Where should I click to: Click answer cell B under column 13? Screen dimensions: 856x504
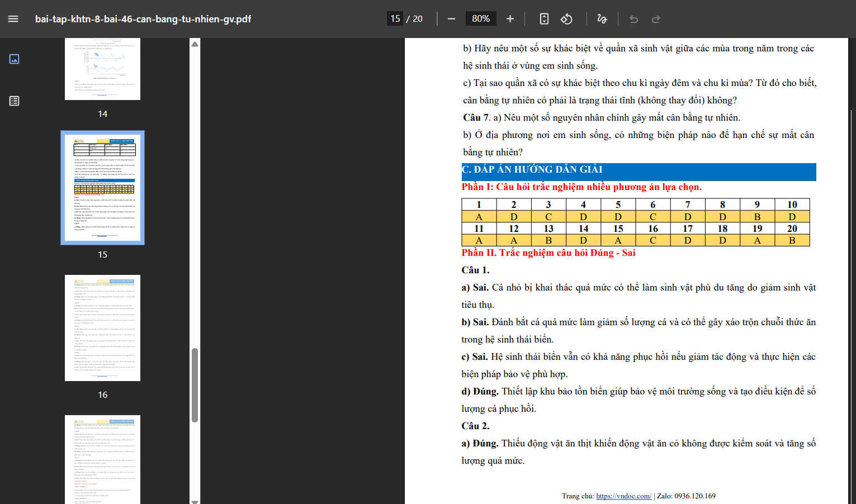point(548,240)
